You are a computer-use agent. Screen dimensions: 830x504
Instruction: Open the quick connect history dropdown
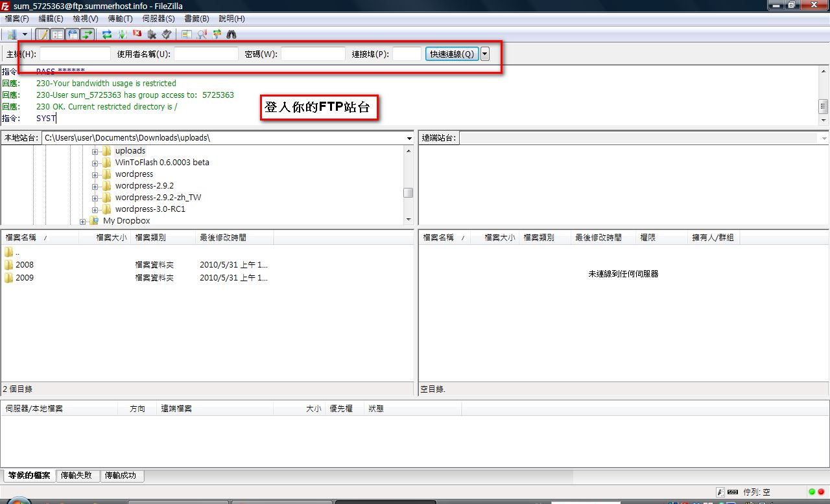(x=485, y=54)
